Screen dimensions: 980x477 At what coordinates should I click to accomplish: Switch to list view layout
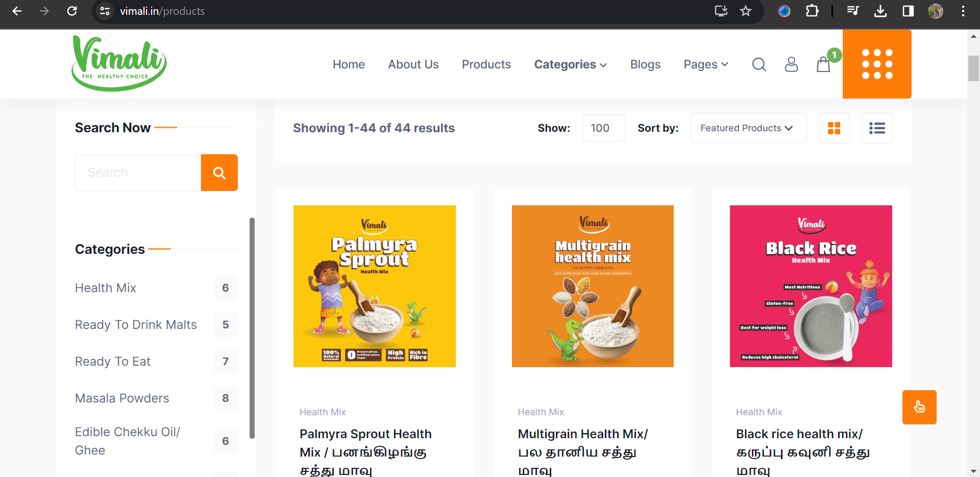click(x=877, y=128)
